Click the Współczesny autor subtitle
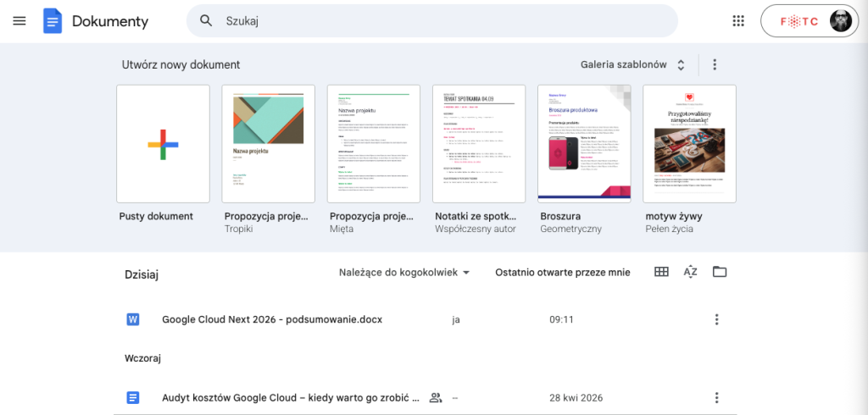 [476, 229]
